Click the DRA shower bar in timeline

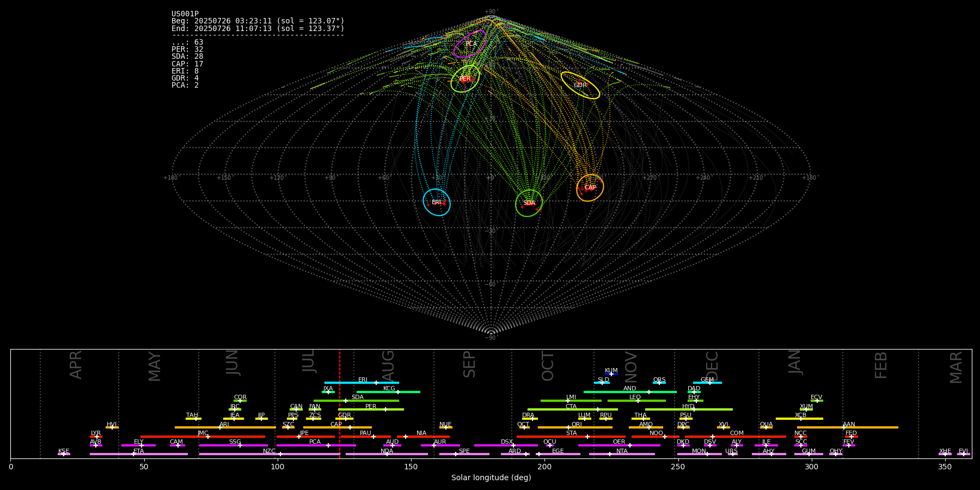530,419
